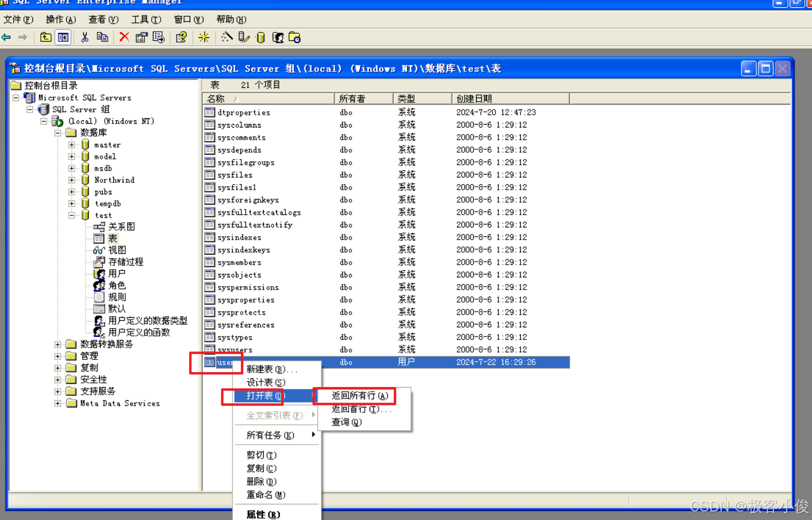
Task: Select the 角色 roles node in tree
Action: 117,285
